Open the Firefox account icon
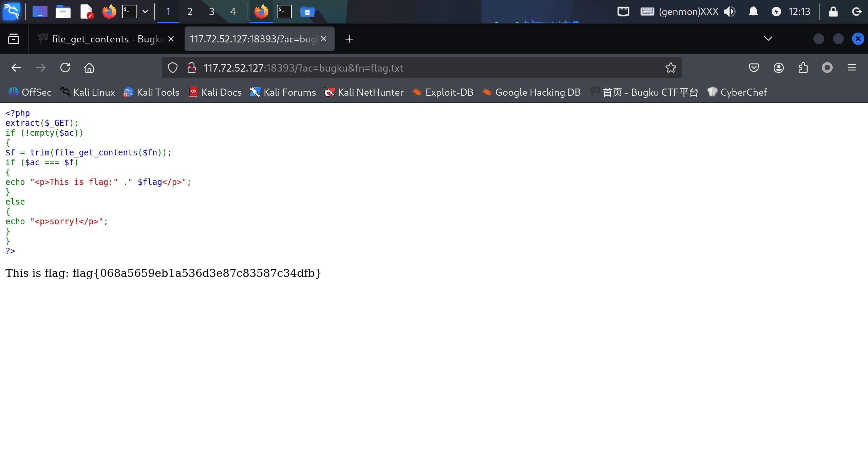 point(778,68)
